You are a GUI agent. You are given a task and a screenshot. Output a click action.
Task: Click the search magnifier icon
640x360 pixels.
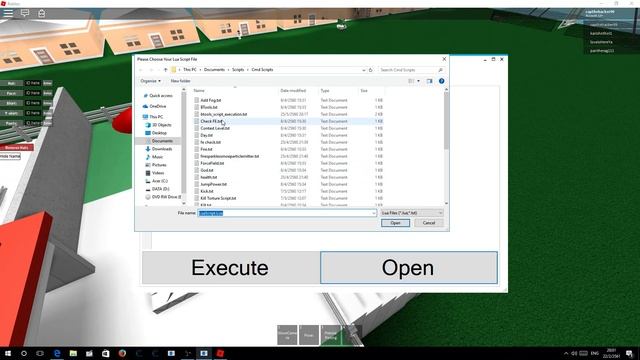(x=440, y=70)
